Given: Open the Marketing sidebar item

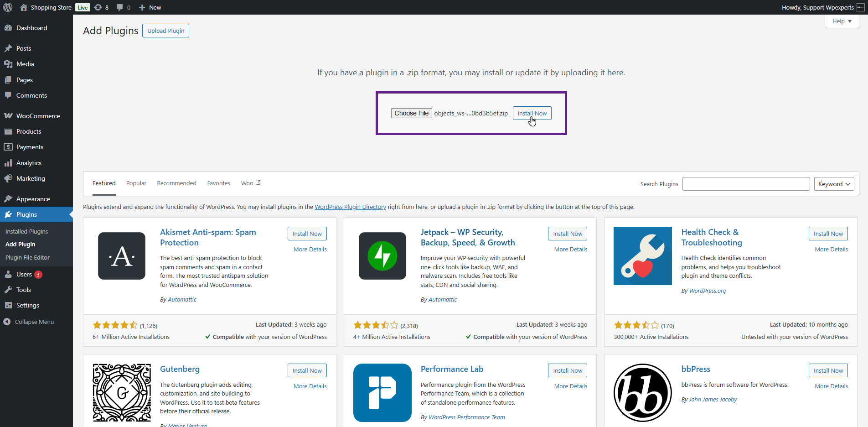Looking at the screenshot, I should tap(31, 178).
